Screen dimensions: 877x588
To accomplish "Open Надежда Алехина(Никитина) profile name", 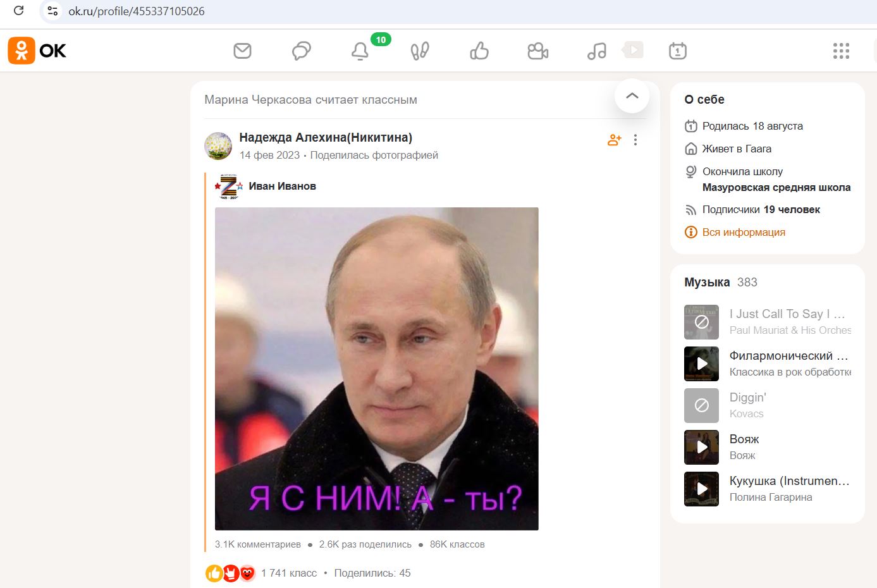I will (326, 138).
